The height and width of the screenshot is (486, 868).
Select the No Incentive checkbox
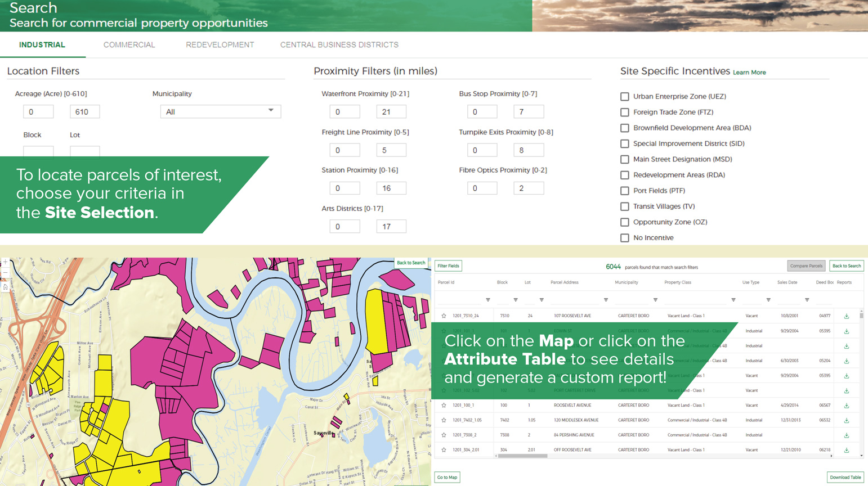pos(625,238)
